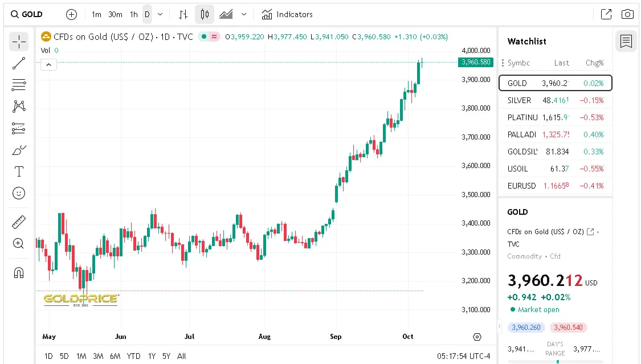Select the Text annotation tool

coord(19,171)
